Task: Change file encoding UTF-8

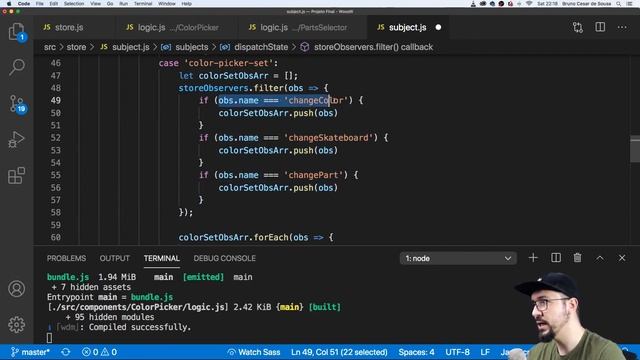Action: point(457,352)
